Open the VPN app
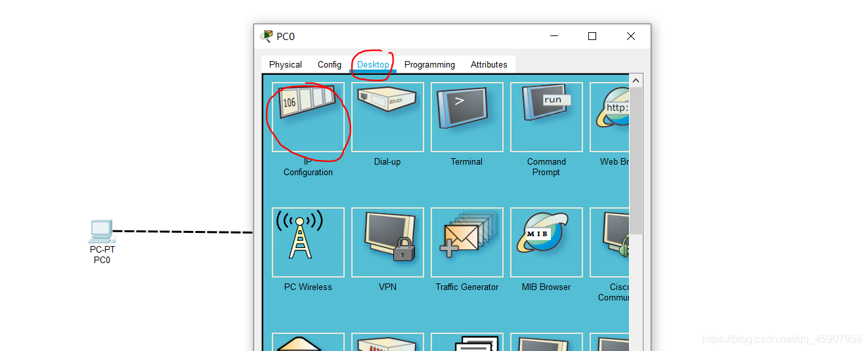 click(x=387, y=242)
